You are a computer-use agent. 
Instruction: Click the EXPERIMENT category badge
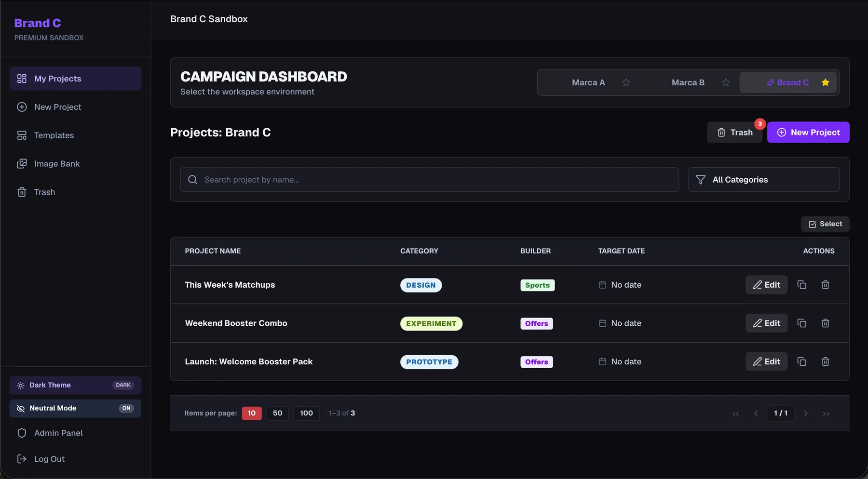[x=431, y=323]
